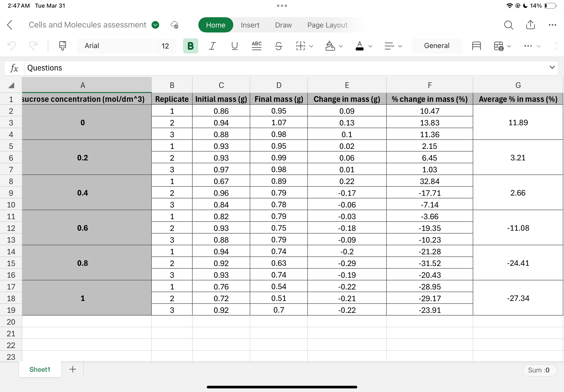Screen dimensions: 564x392
Task: Toggle Underline formatting
Action: pyautogui.click(x=234, y=46)
